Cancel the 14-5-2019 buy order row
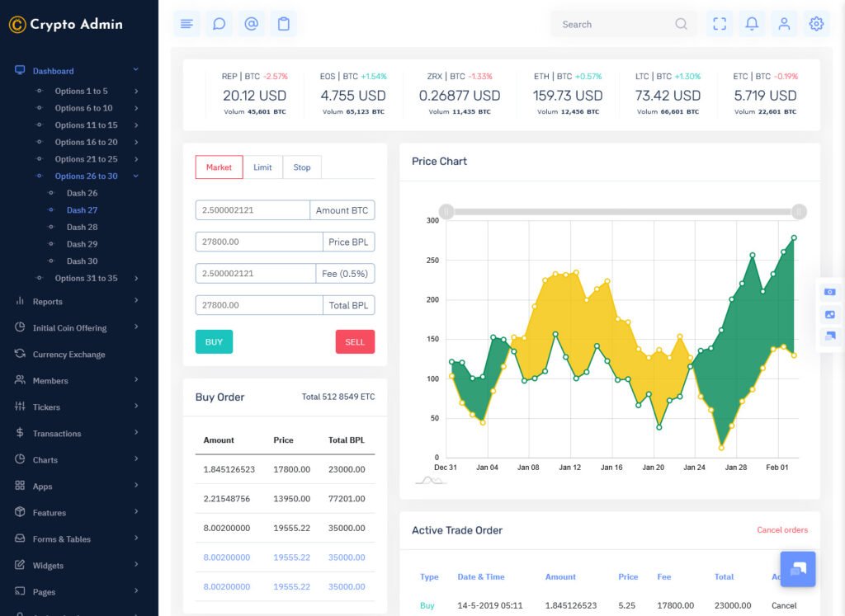Screen dimensions: 845x616 coord(784,606)
